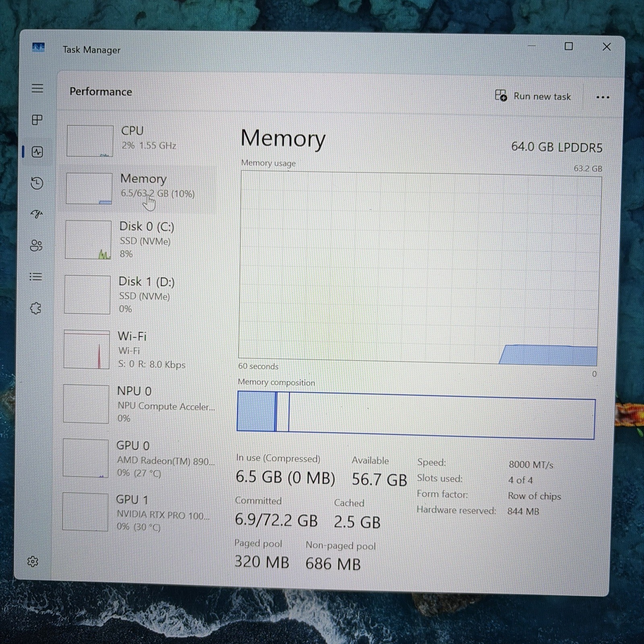
Task: Click the Task Manager app icon in the title bar
Action: click(38, 47)
